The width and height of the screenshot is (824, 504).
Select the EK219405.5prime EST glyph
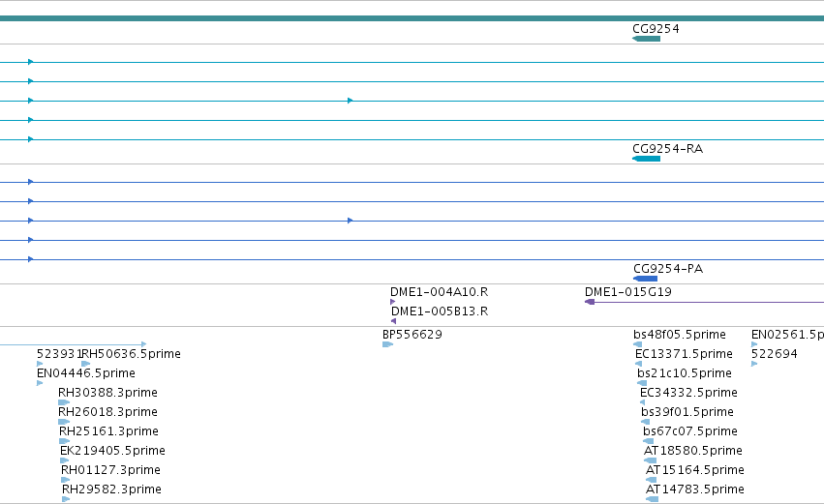tap(65, 460)
